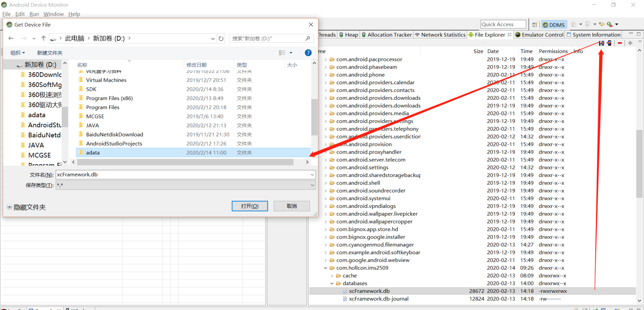Click the Run external tools icon
Viewport: 644px width, 310px height.
pos(609,24)
